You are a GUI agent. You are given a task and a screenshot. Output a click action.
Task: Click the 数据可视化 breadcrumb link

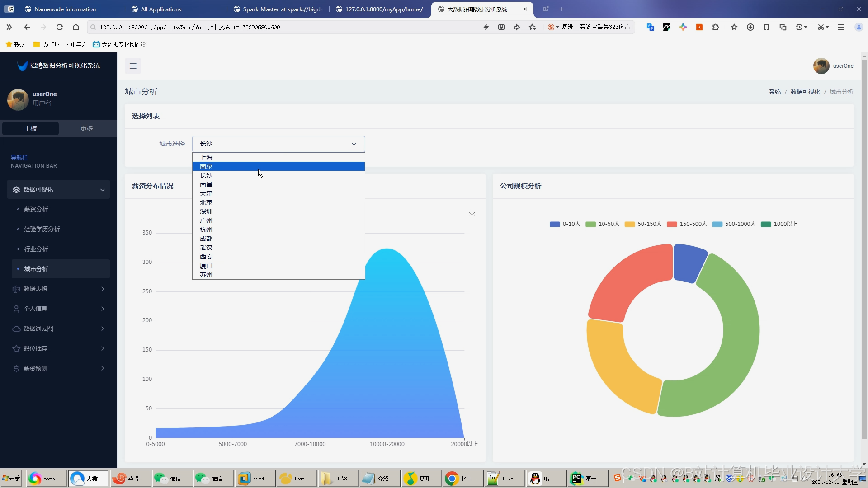805,92
